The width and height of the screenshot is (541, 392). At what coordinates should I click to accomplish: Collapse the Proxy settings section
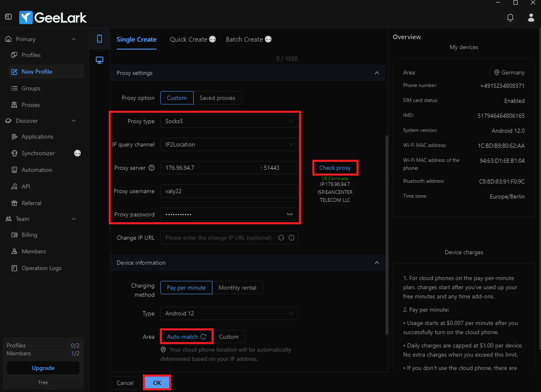pyautogui.click(x=377, y=73)
